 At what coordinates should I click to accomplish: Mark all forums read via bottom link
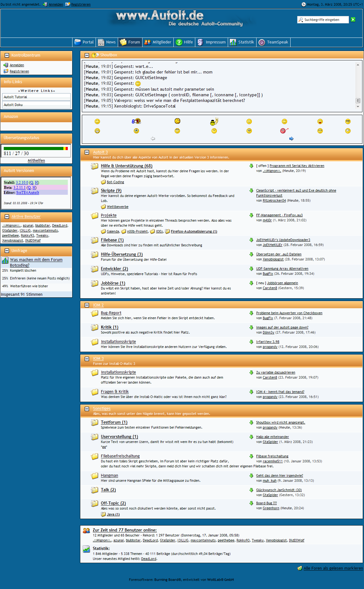tap(333, 568)
